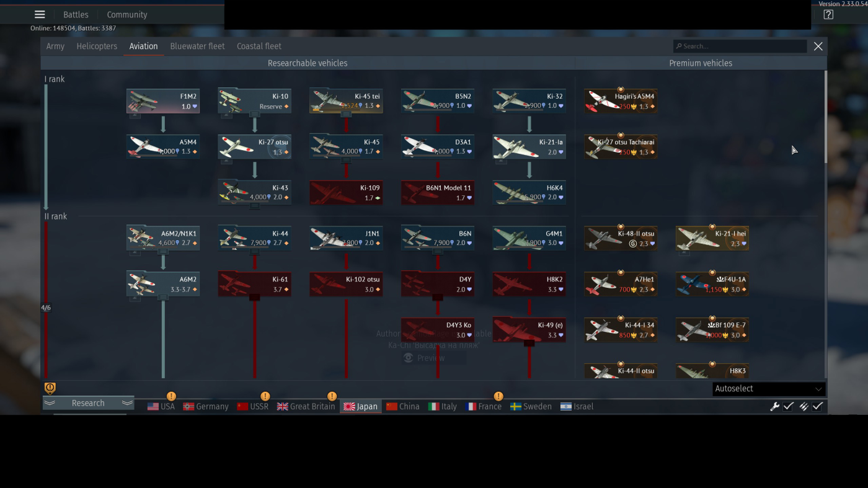Switch to the Army tab
Image resolution: width=868 pixels, height=488 pixels.
pos(55,47)
